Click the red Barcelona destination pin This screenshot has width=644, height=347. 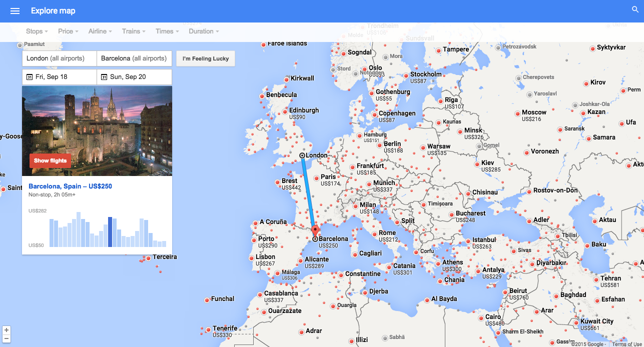click(x=315, y=231)
